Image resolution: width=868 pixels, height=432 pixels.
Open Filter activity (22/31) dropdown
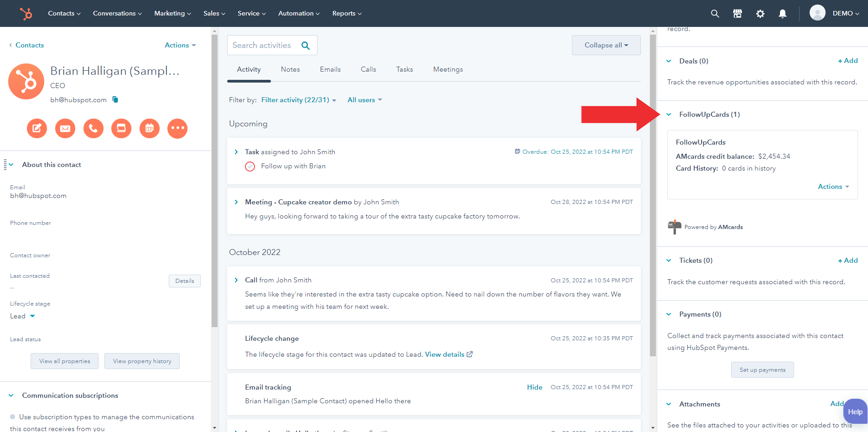point(298,100)
